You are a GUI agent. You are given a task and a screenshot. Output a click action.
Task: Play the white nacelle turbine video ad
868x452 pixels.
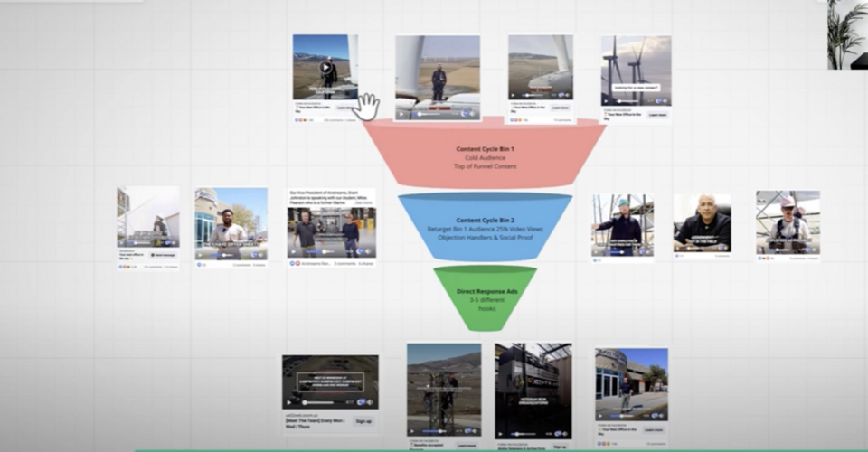pos(514,95)
